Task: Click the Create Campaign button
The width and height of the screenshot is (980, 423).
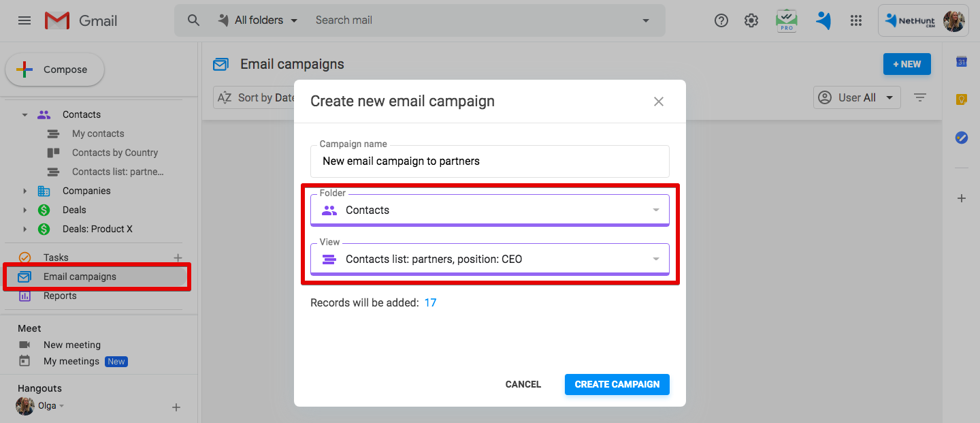Action: coord(617,384)
